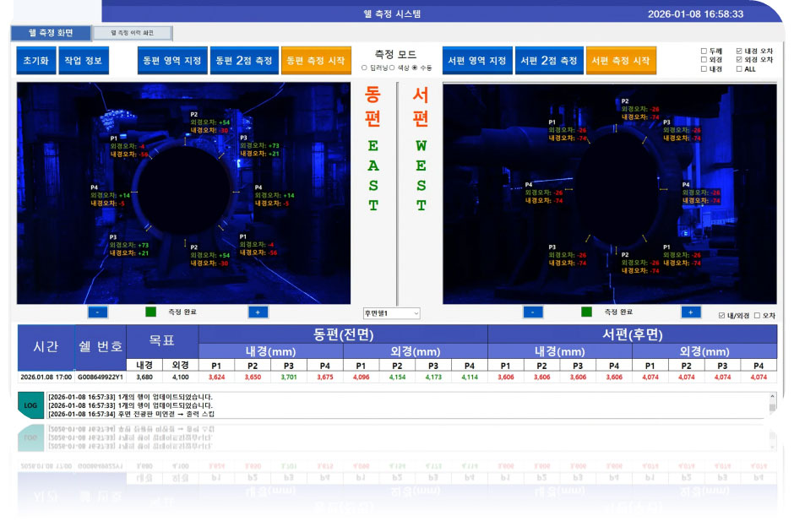Click the cell with value 4,154
The height and width of the screenshot is (532, 794).
(x=397, y=377)
